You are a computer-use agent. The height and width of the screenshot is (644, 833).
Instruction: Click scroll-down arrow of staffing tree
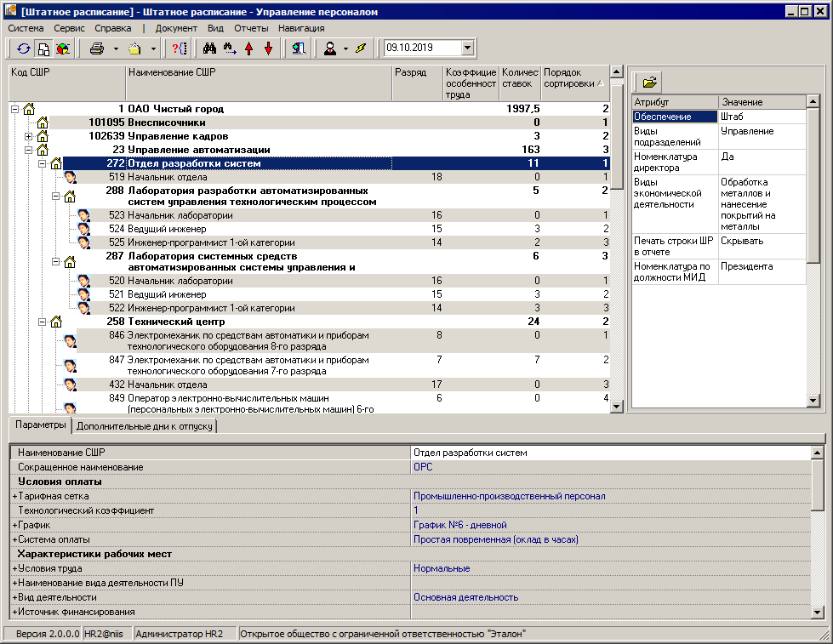pyautogui.click(x=616, y=407)
